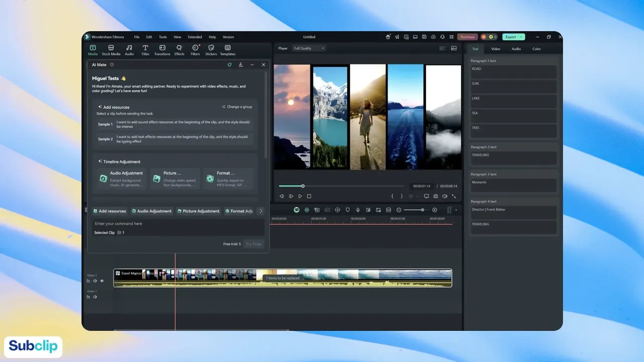Open the Stock Media library
The height and width of the screenshot is (362, 644).
point(111,50)
